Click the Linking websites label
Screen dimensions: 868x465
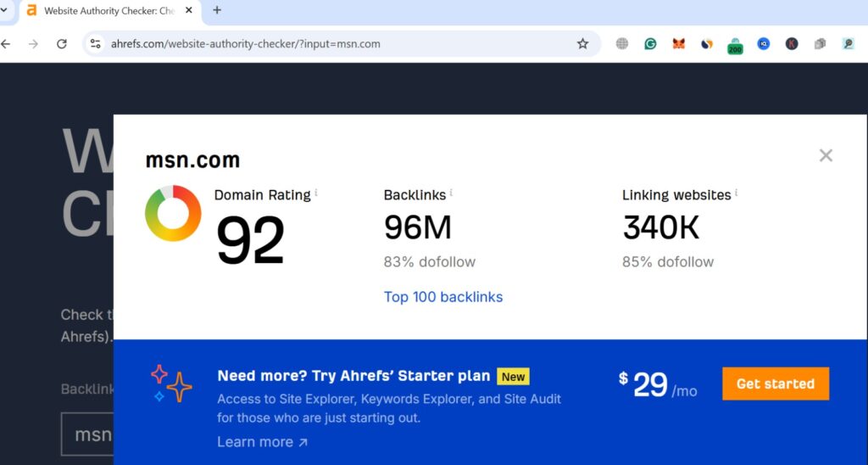(x=676, y=195)
